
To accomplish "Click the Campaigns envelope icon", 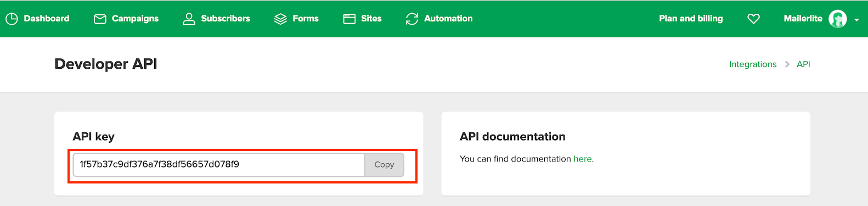I will coord(100,19).
